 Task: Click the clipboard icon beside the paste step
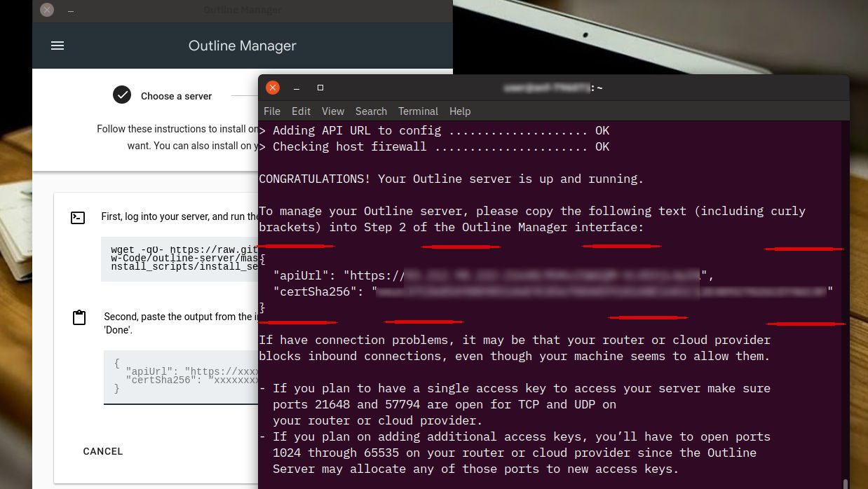[78, 317]
